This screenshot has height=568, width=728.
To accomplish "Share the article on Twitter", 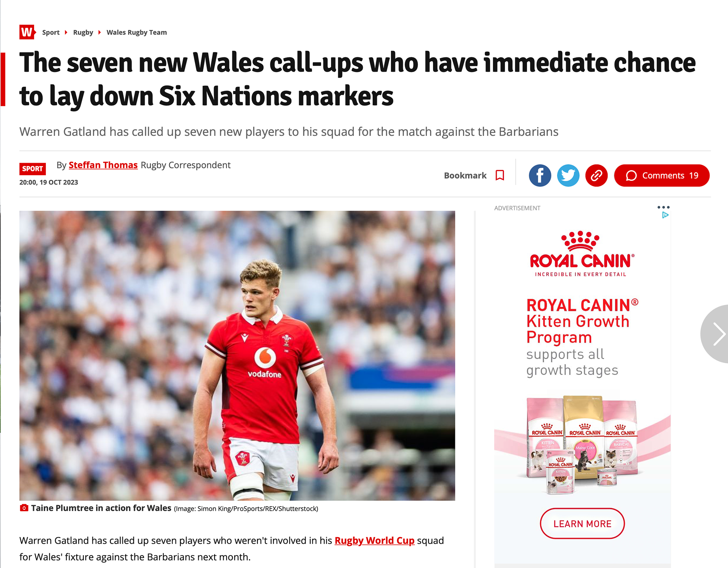I will click(568, 176).
